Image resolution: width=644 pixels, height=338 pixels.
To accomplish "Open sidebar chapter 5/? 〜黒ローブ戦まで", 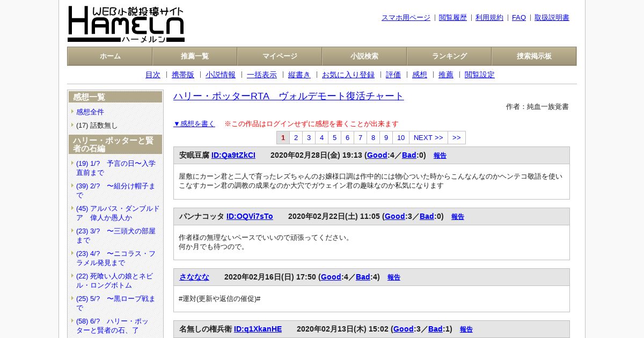I will point(116,303).
